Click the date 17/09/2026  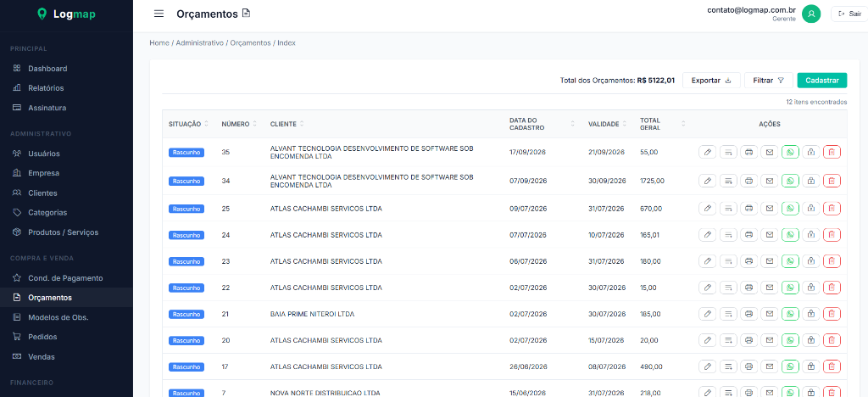[528, 152]
